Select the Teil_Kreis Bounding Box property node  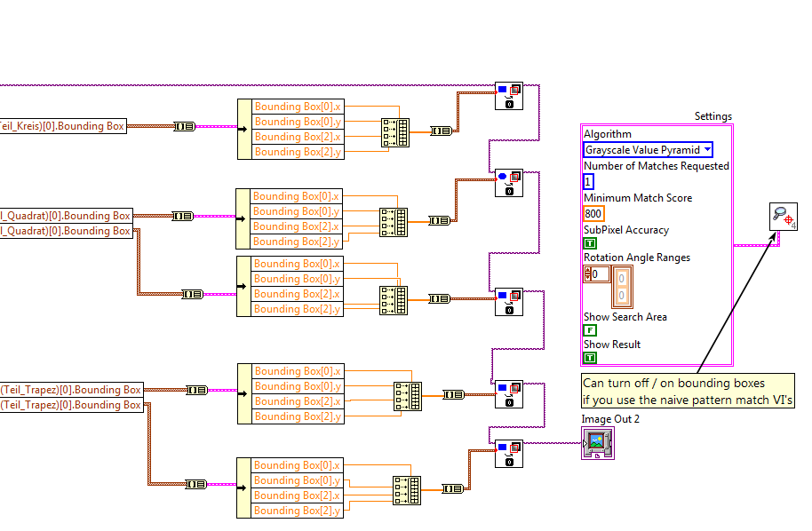pyautogui.click(x=62, y=126)
